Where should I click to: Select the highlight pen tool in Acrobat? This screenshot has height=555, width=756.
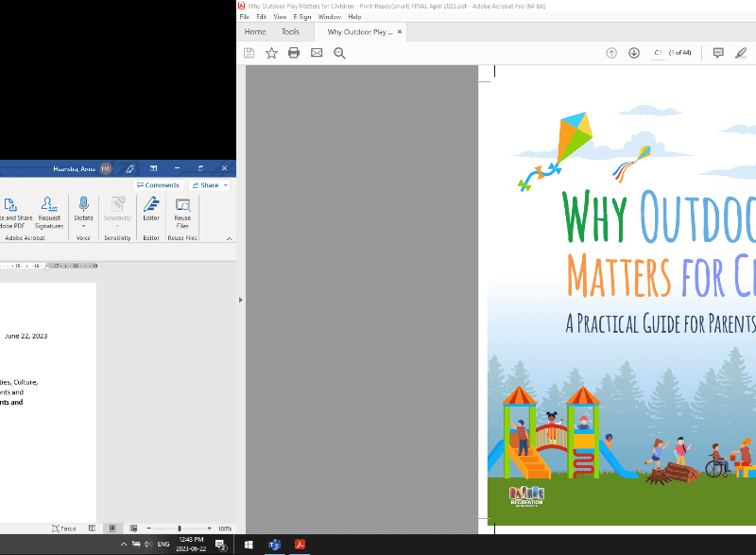[741, 53]
